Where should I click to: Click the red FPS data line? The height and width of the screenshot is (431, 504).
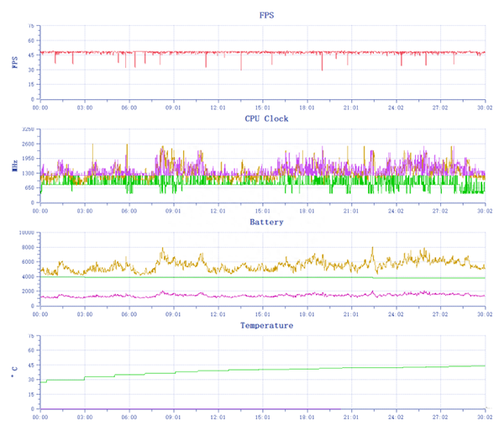pos(252,52)
